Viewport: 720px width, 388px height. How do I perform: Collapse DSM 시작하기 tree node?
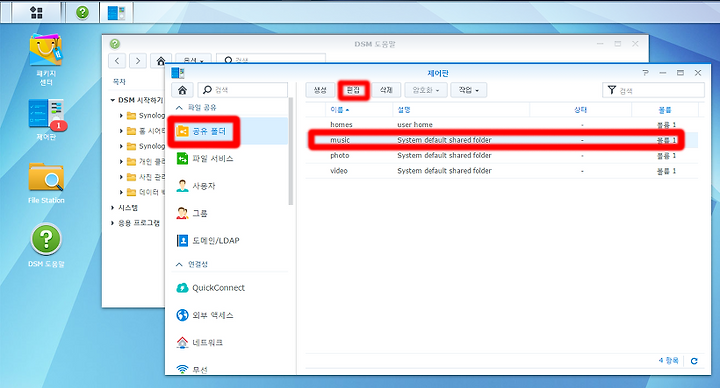tap(113, 100)
